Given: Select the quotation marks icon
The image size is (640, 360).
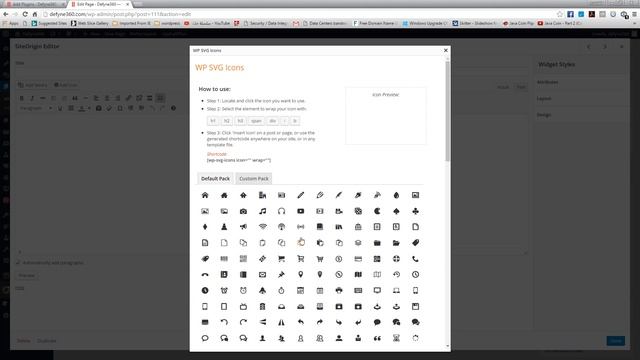Looking at the screenshot, I should point(377,338).
